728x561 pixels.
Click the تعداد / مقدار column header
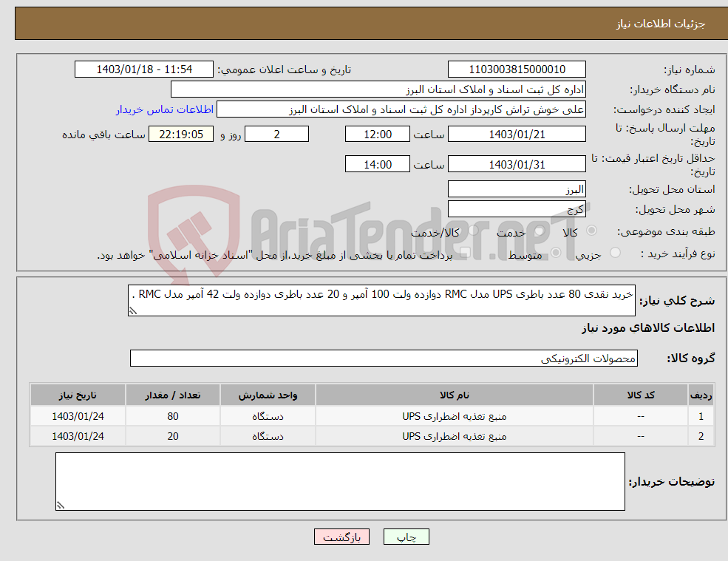point(173,395)
